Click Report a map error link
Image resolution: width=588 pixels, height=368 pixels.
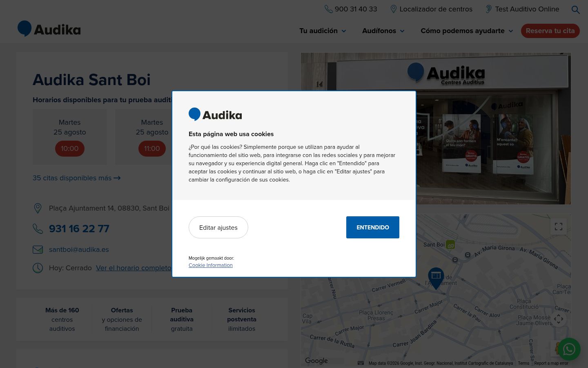pyautogui.click(x=551, y=363)
